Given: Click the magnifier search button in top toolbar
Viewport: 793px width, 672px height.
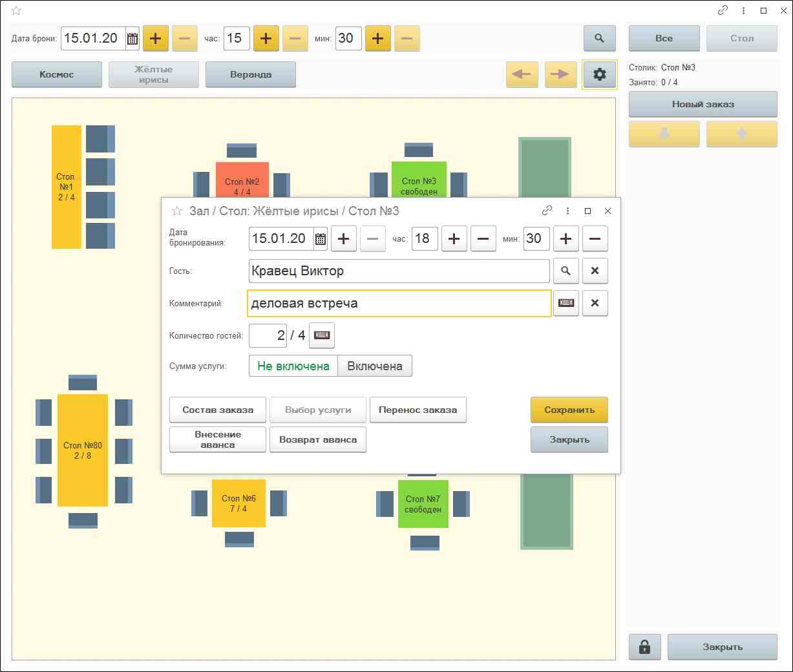Looking at the screenshot, I should tap(599, 39).
